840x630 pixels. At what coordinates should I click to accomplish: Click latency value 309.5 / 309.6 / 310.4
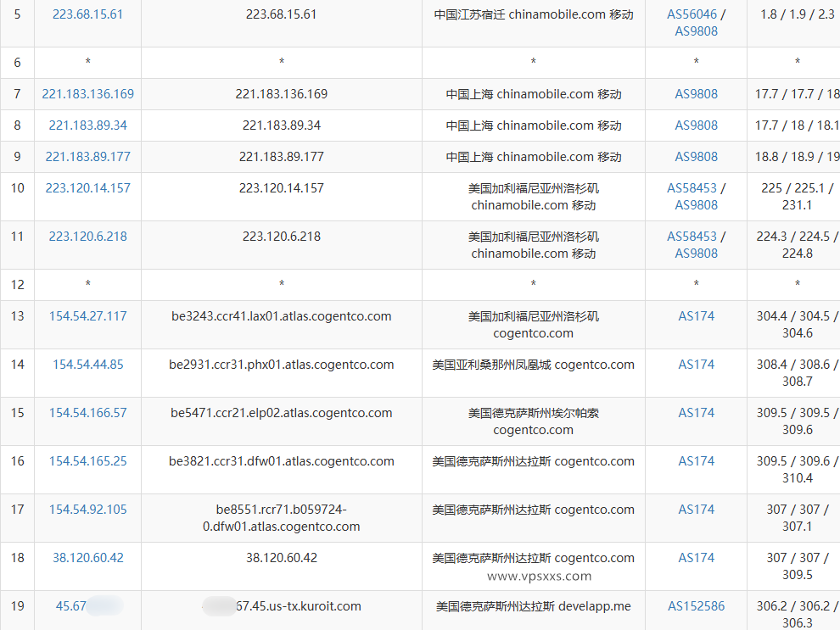tap(797, 470)
